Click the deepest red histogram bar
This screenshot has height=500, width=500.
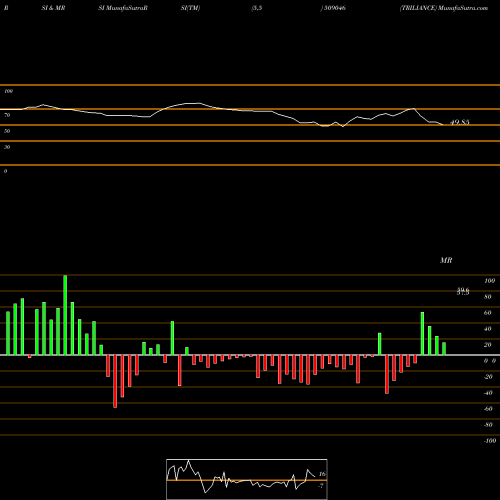[115, 381]
